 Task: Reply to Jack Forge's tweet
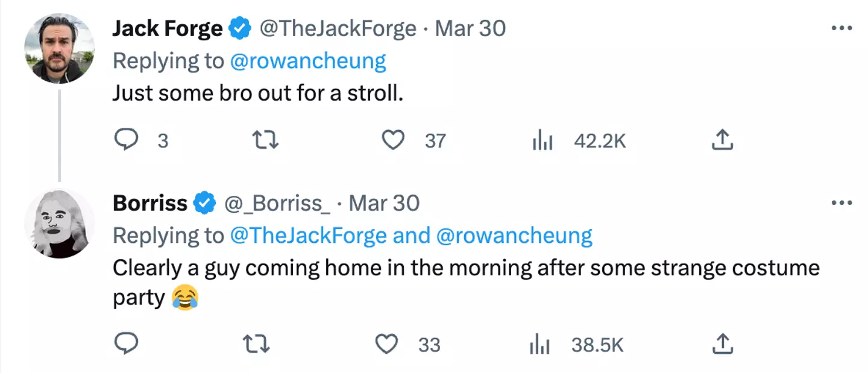126,140
